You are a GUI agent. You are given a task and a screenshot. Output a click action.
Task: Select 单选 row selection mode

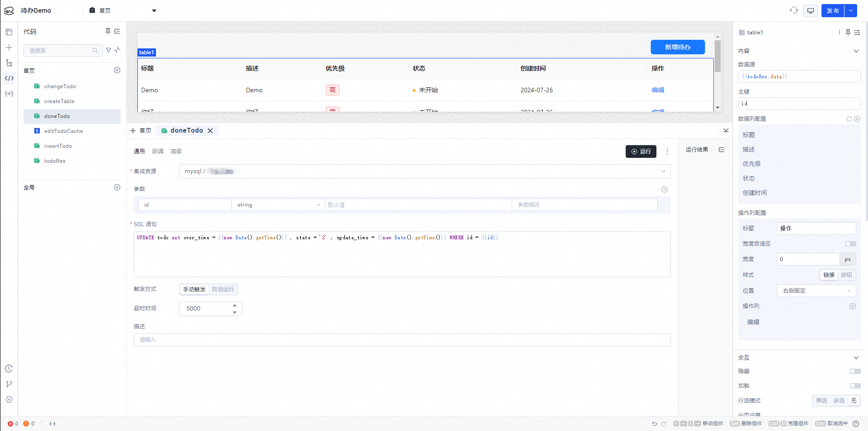tap(821, 401)
